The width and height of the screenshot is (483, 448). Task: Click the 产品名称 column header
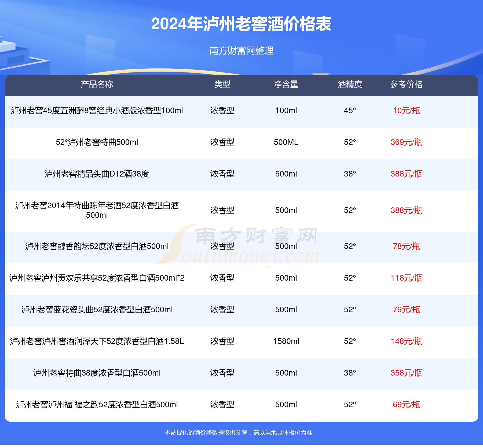click(97, 84)
